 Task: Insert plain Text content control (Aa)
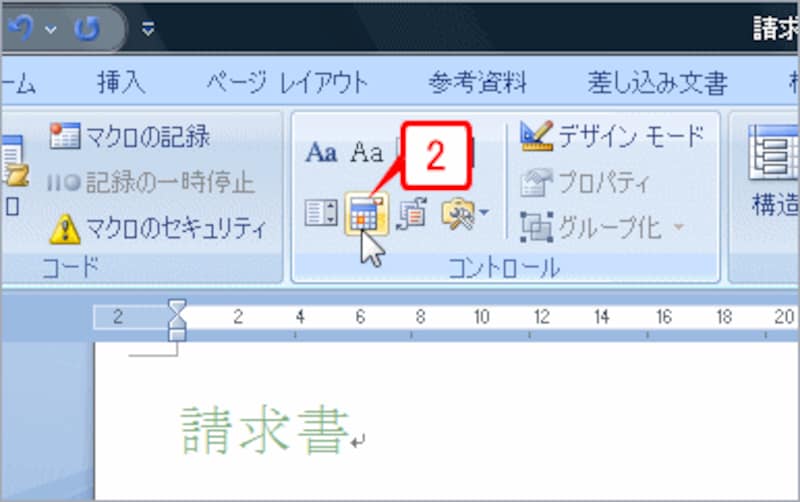click(367, 153)
